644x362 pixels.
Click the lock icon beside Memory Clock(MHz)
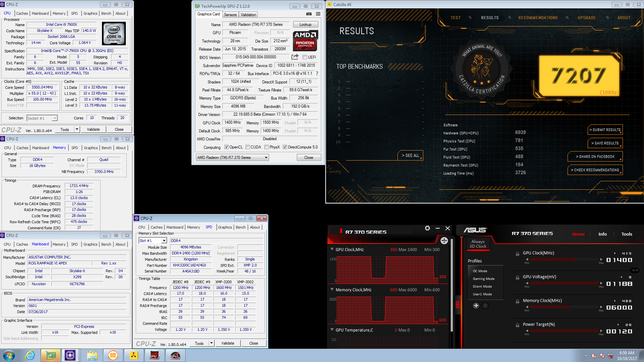[x=518, y=301]
